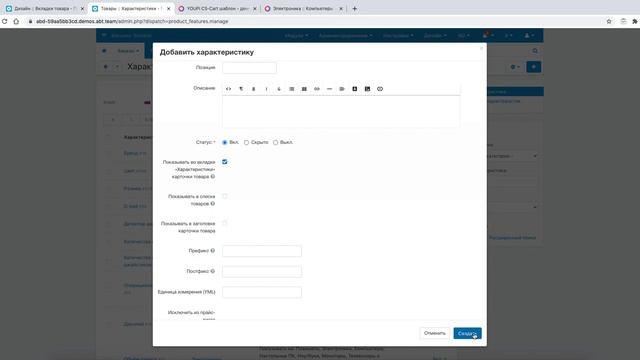This screenshot has height=360, width=640.
Task: Insert horizontal line in description editor
Action: point(329,89)
